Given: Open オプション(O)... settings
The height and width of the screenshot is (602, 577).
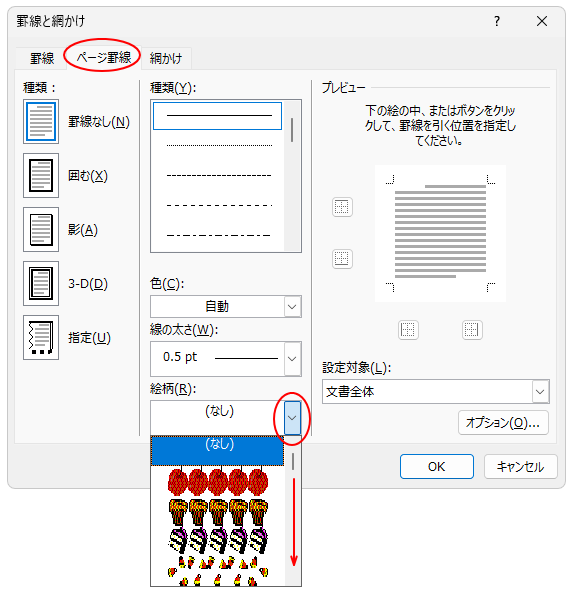Looking at the screenshot, I should point(503,423).
